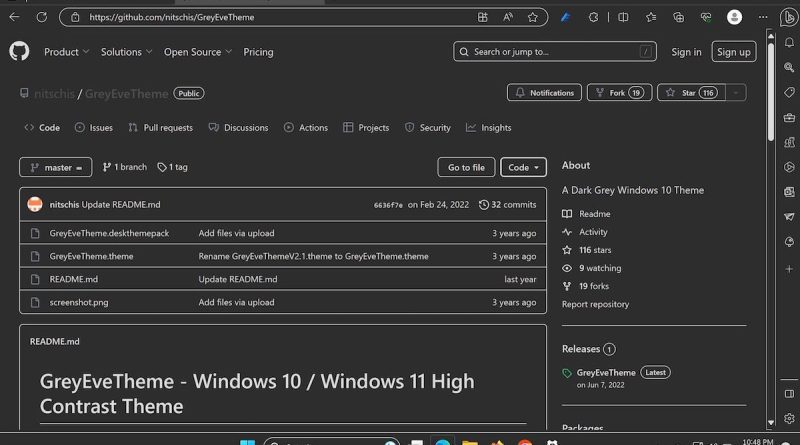This screenshot has height=445, width=800.
Task: Expand the Product menu
Action: (x=66, y=52)
